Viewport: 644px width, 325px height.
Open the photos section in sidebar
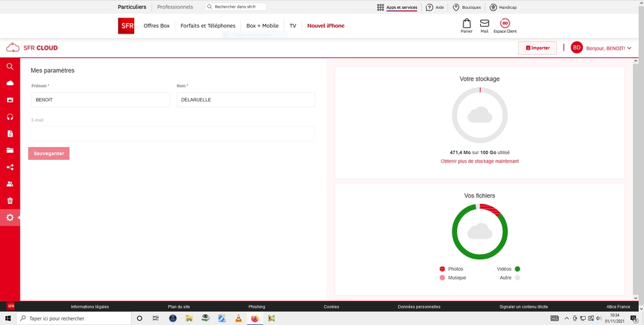[x=10, y=100]
